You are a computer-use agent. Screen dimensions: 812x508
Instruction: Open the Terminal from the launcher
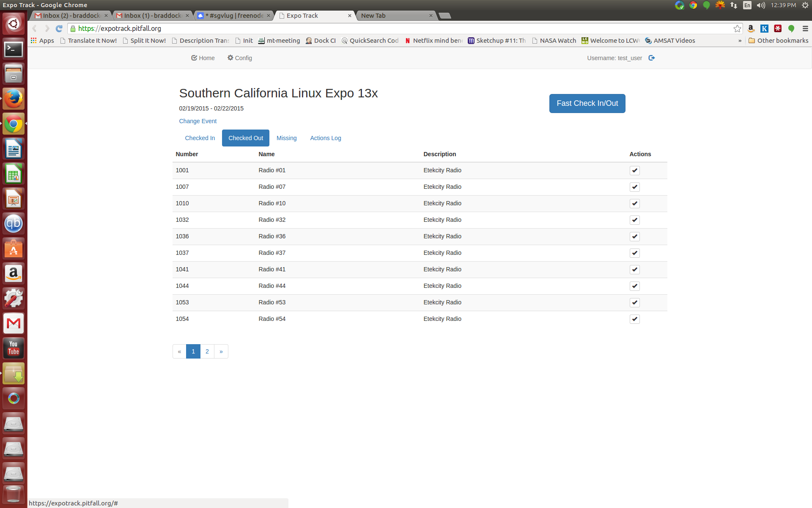pyautogui.click(x=14, y=49)
